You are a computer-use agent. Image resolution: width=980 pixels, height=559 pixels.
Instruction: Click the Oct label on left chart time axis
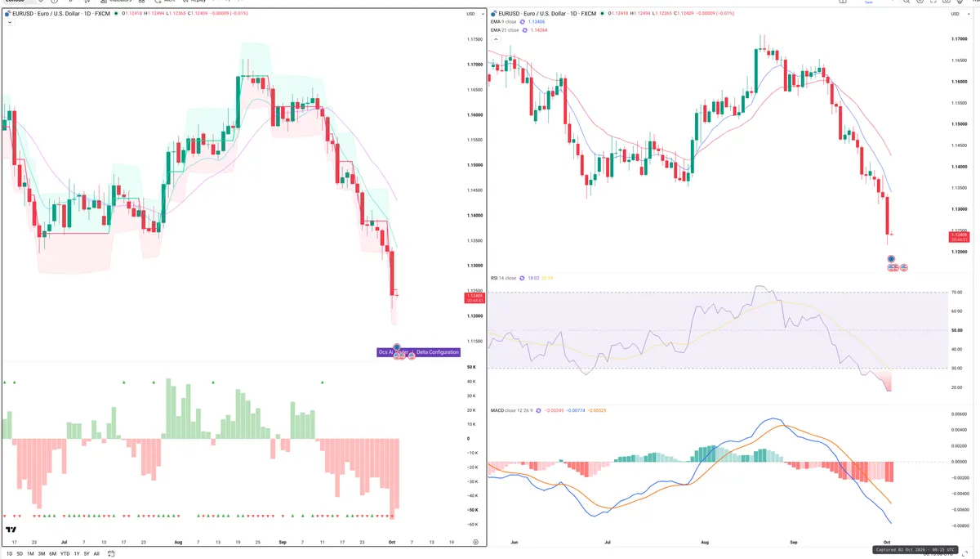[x=394, y=541]
